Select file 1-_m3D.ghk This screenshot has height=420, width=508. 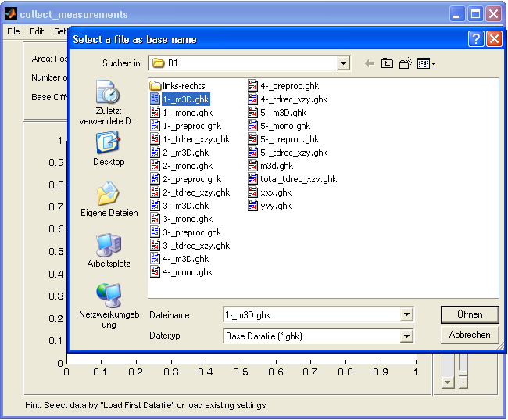click(180, 99)
